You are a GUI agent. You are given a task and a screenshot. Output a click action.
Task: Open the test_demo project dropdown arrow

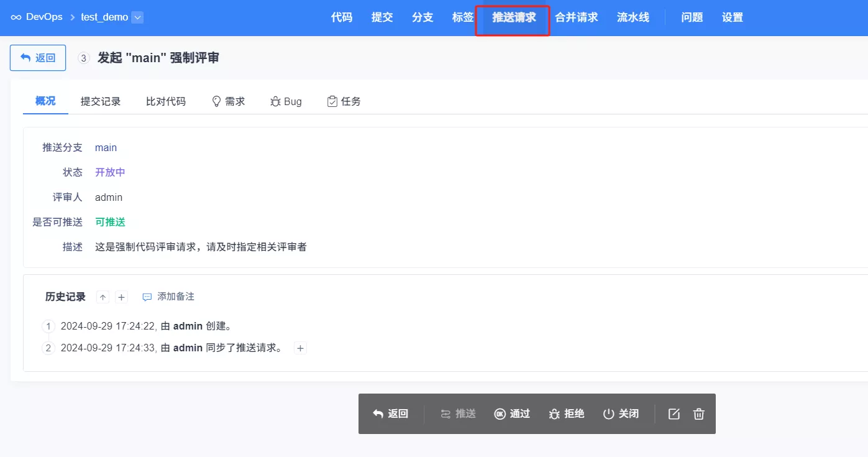point(138,17)
